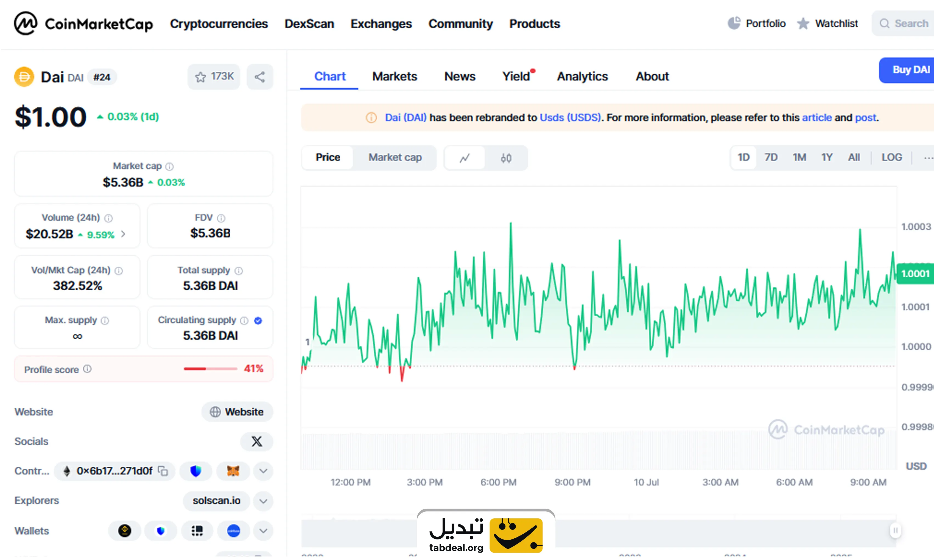The height and width of the screenshot is (560, 934).
Task: Click the FDV info icon
Action: pos(221,218)
